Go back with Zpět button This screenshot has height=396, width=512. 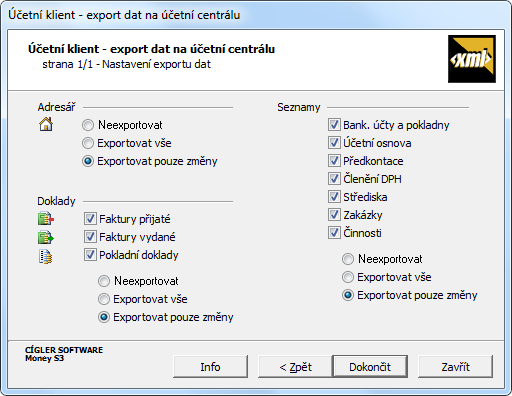point(295,367)
